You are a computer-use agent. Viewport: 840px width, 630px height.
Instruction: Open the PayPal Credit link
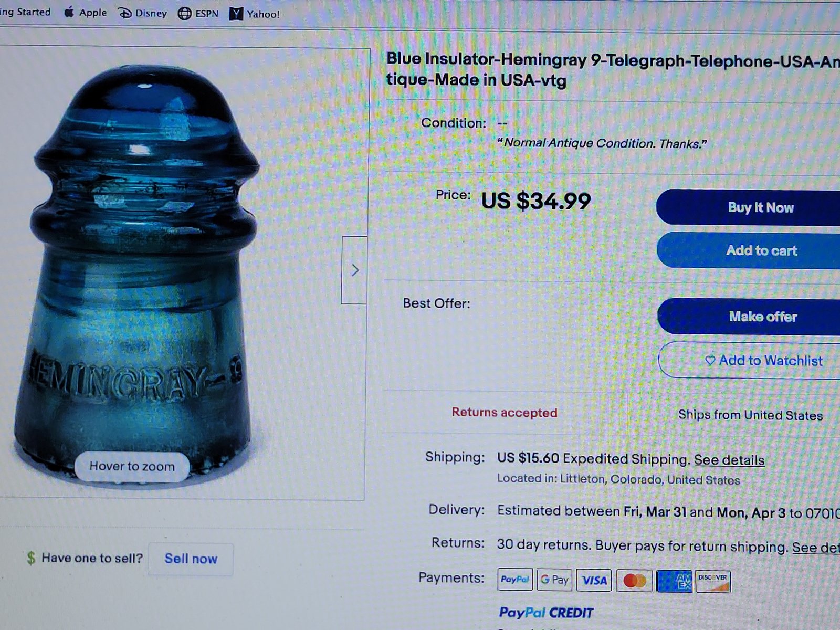pyautogui.click(x=546, y=613)
